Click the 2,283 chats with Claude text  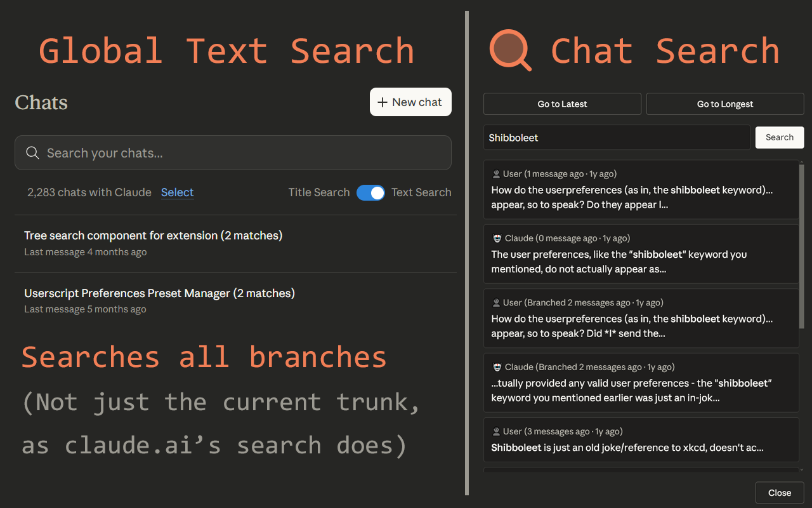tap(89, 192)
